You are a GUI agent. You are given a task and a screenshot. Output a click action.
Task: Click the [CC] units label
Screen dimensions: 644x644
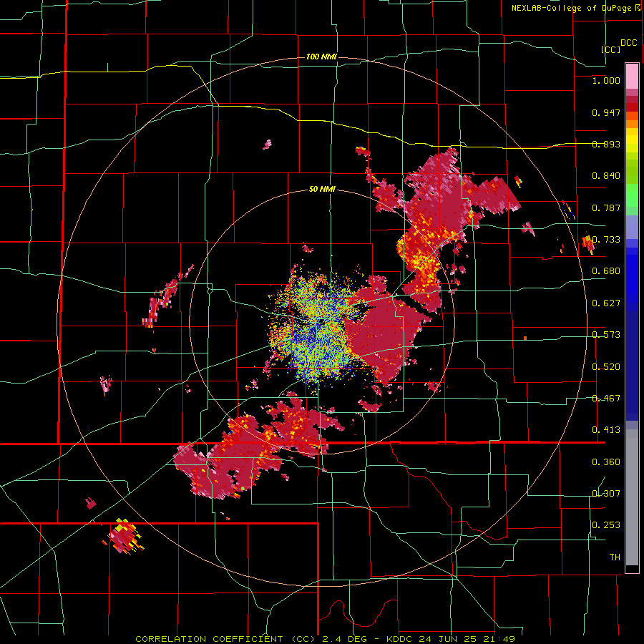(611, 49)
